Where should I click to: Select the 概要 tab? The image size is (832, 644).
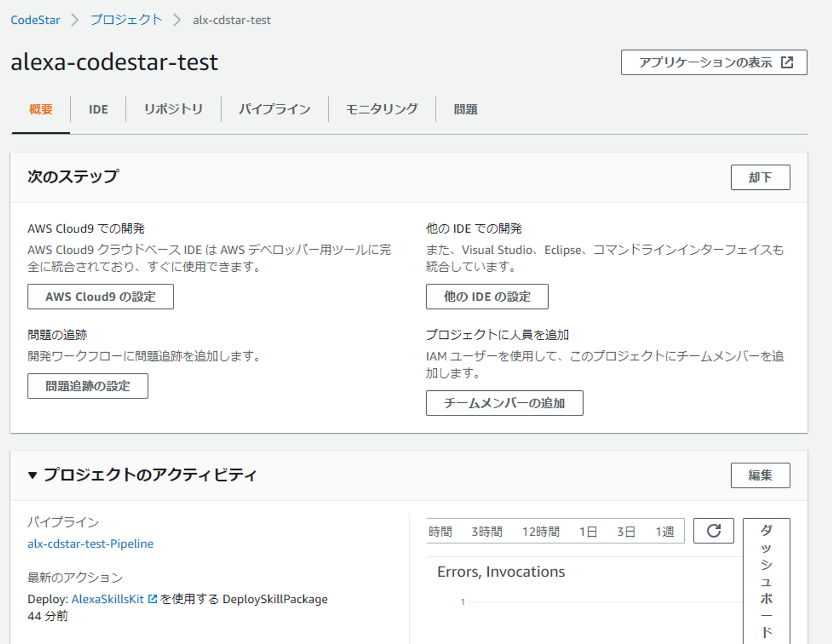[41, 109]
